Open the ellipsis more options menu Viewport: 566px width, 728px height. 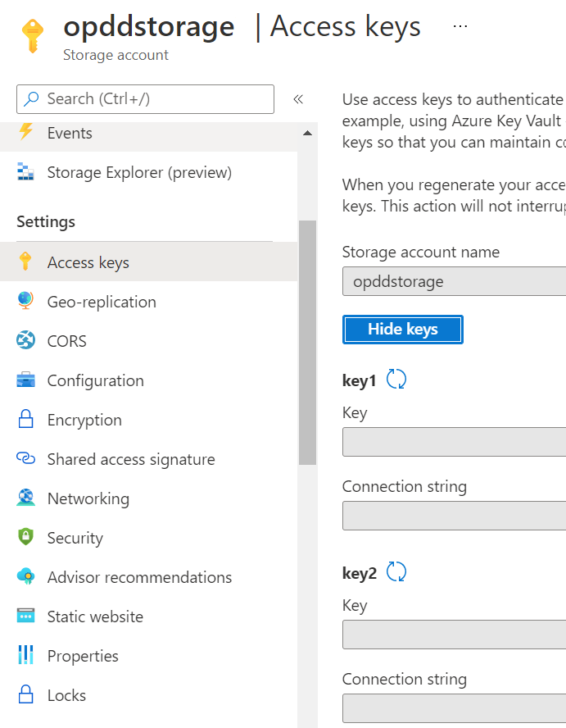point(460,26)
